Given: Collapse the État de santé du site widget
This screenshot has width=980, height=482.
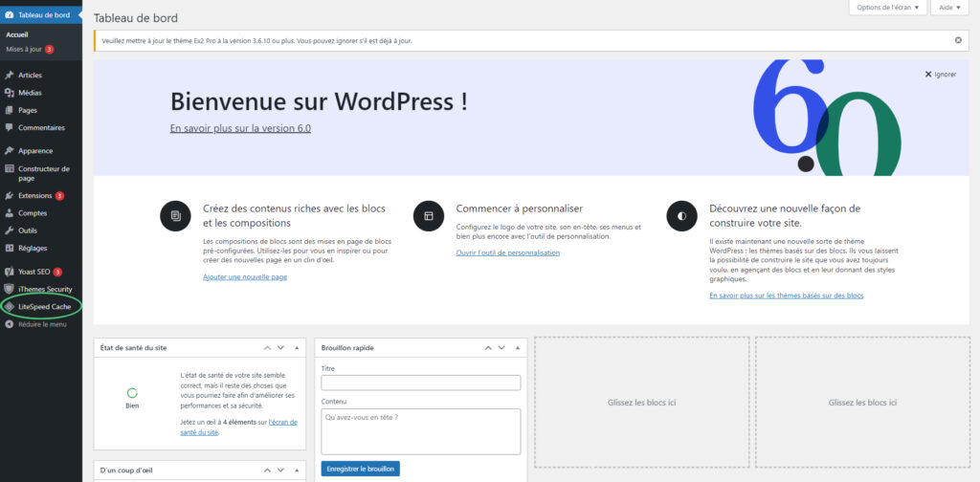Looking at the screenshot, I should (297, 348).
